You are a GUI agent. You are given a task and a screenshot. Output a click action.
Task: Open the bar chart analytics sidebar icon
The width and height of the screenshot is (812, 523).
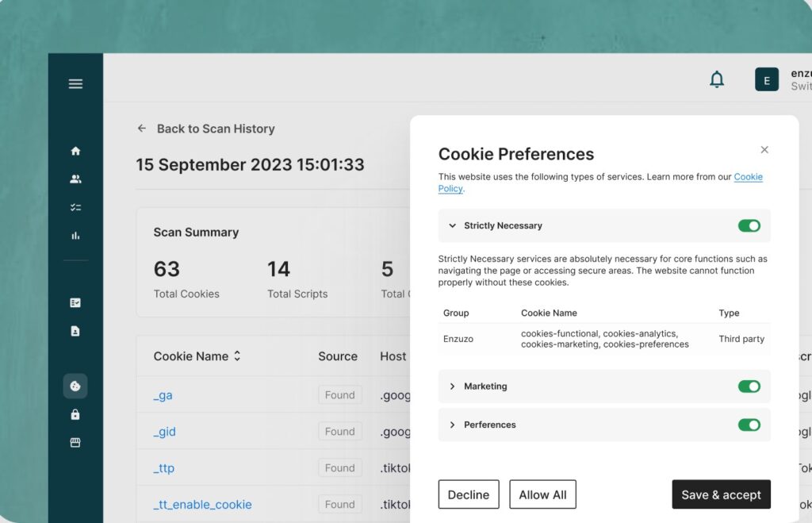[75, 236]
